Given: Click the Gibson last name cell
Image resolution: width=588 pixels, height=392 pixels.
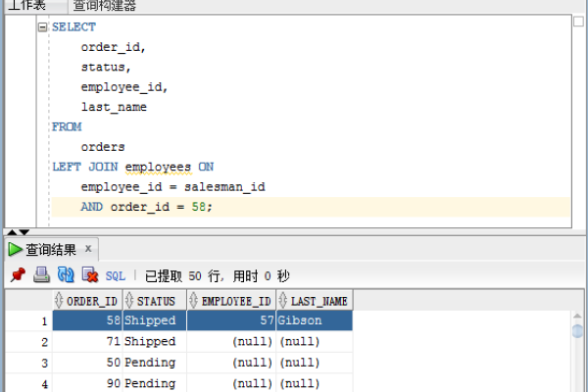Looking at the screenshot, I should [x=314, y=320].
